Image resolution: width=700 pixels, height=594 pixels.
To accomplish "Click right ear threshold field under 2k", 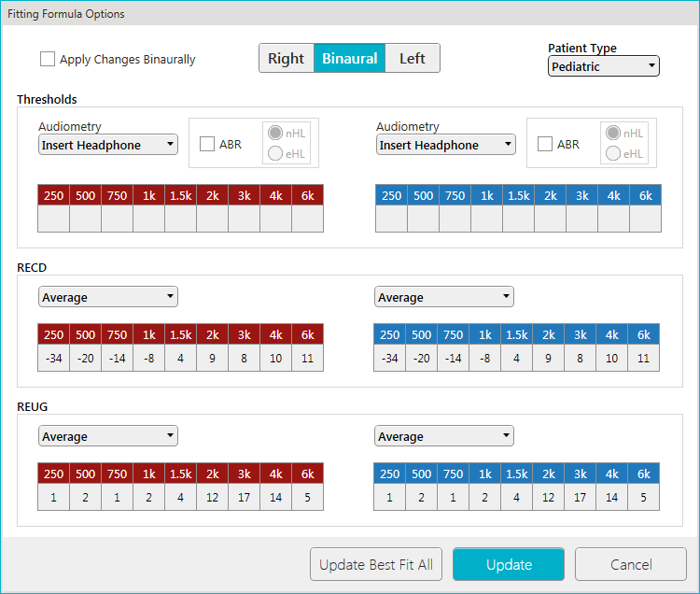I will (213, 219).
